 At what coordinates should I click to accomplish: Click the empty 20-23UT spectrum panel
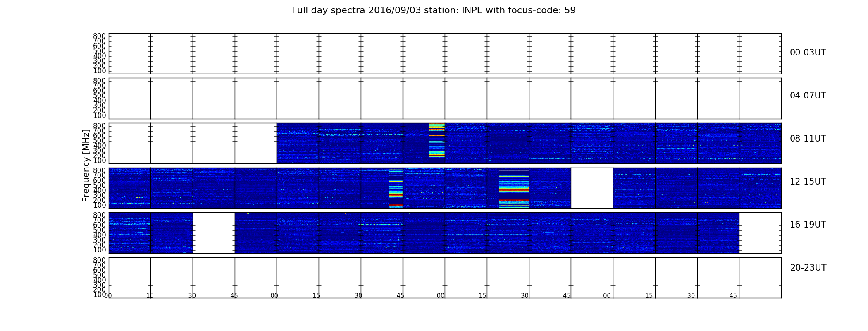pos(445,278)
